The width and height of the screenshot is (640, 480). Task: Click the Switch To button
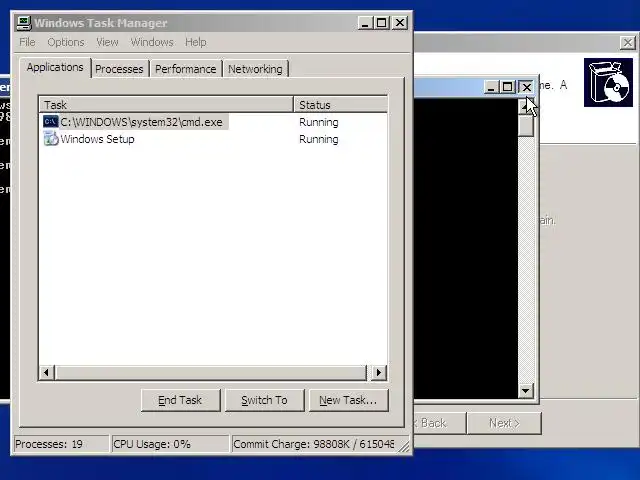[x=264, y=400]
